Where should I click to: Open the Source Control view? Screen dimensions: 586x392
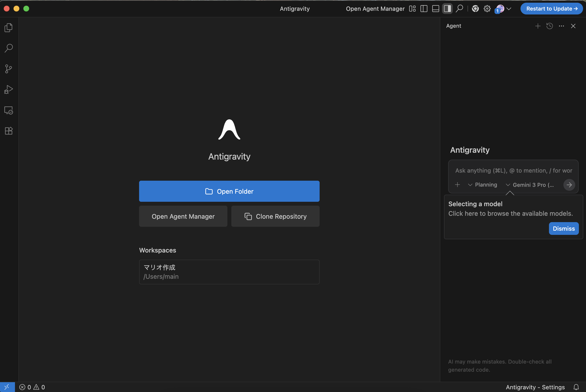coord(9,69)
